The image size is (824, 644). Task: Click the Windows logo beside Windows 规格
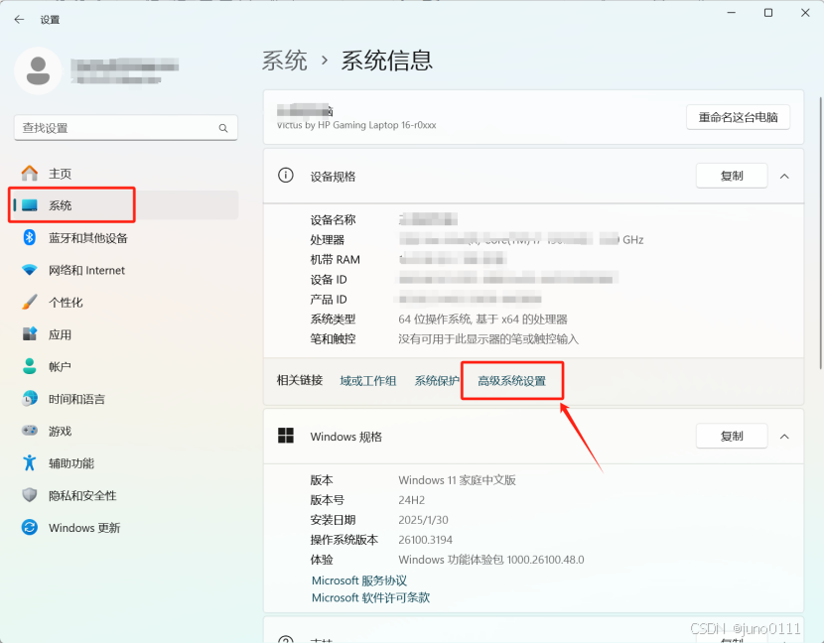(x=285, y=436)
